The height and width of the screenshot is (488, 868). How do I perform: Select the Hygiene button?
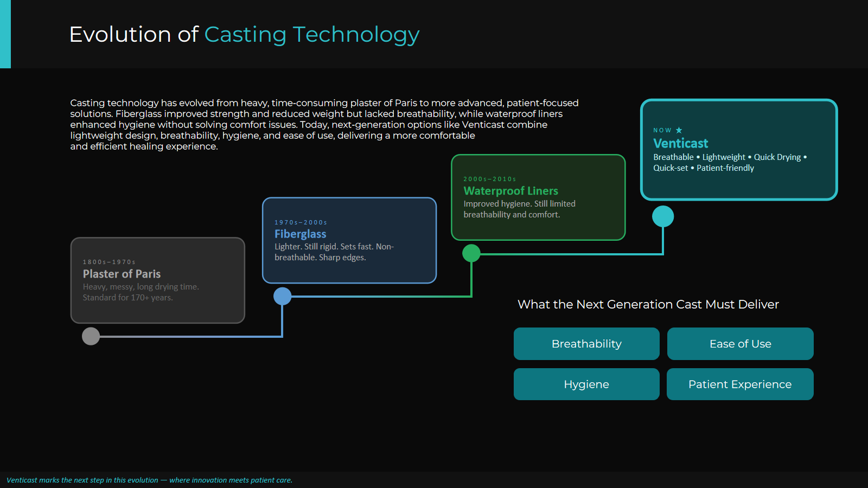tap(586, 384)
